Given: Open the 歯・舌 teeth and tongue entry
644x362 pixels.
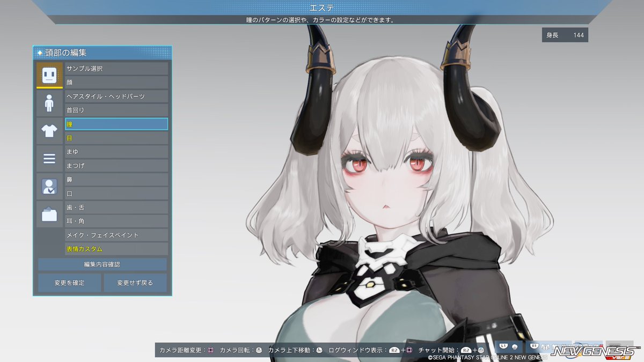Looking at the screenshot, I should [x=116, y=208].
